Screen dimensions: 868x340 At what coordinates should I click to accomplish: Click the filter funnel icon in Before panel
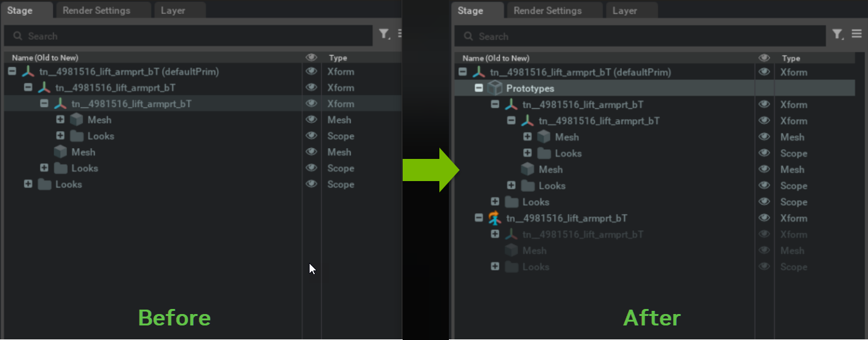tap(384, 34)
